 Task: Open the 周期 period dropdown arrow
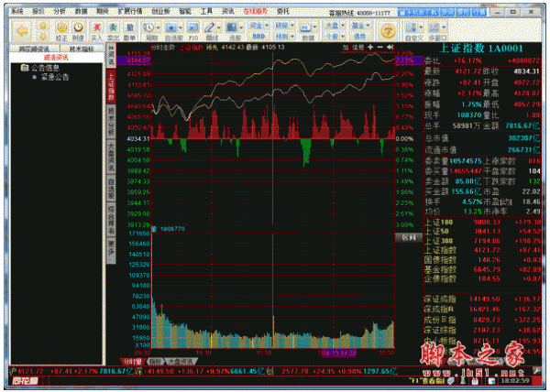159,27
